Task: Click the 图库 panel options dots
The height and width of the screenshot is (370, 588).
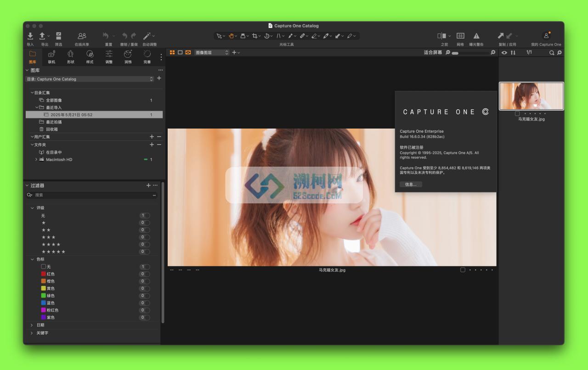Action: pyautogui.click(x=160, y=70)
